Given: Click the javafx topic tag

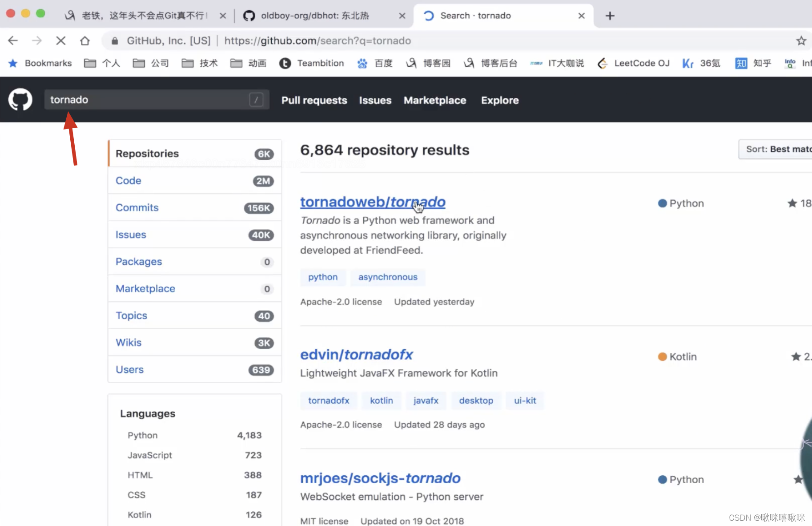Looking at the screenshot, I should [x=426, y=401].
